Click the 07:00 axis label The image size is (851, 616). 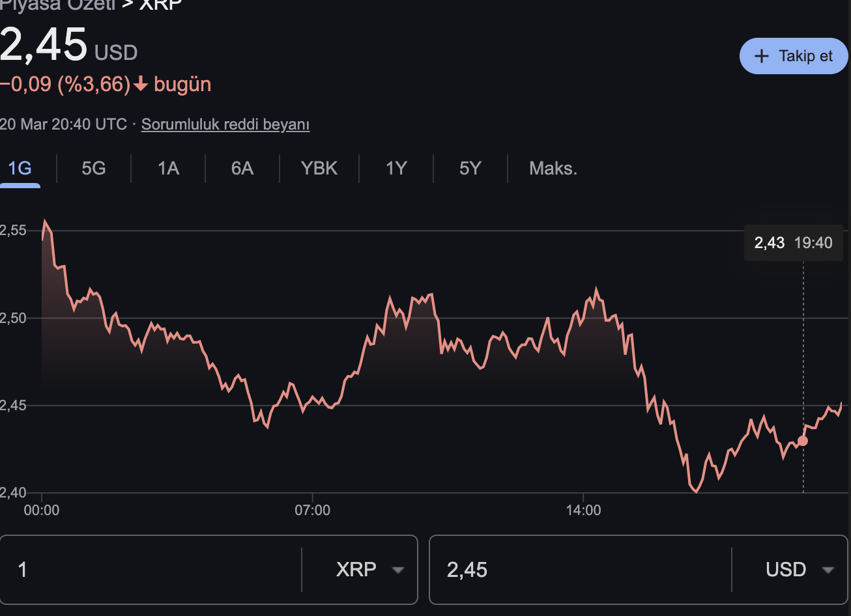tap(312, 510)
